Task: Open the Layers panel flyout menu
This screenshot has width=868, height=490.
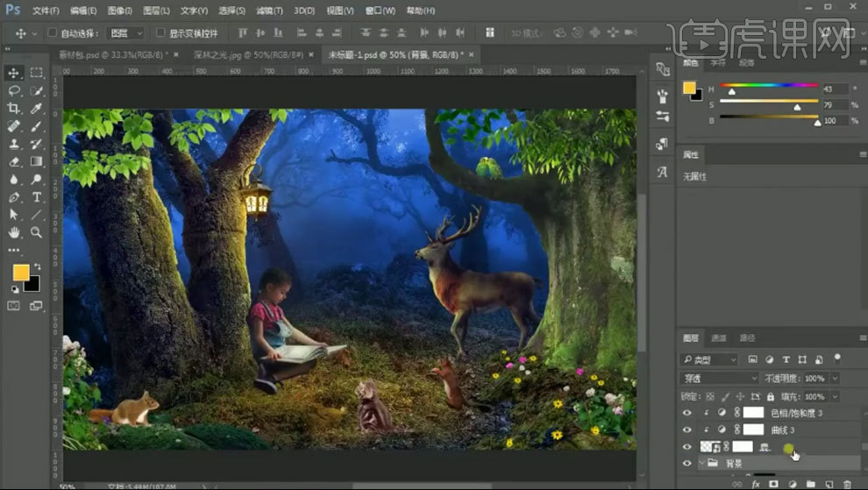Action: [863, 337]
